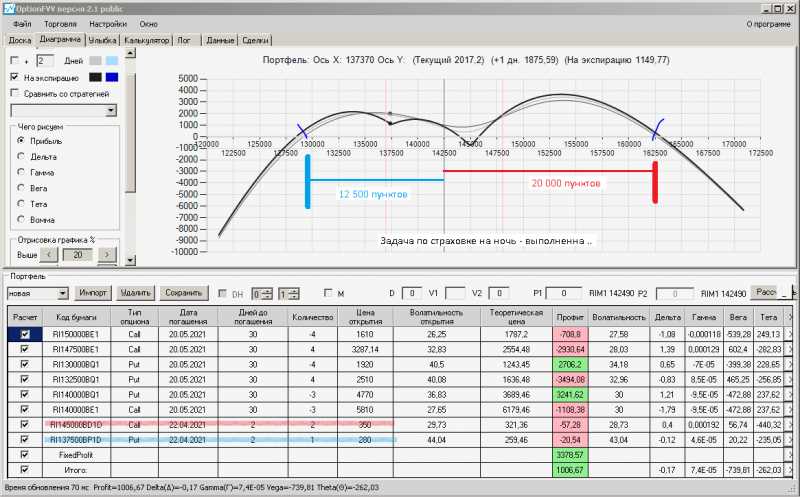Click the down arrow of left panel scrollbar
The image size is (800, 497).
(130, 260)
